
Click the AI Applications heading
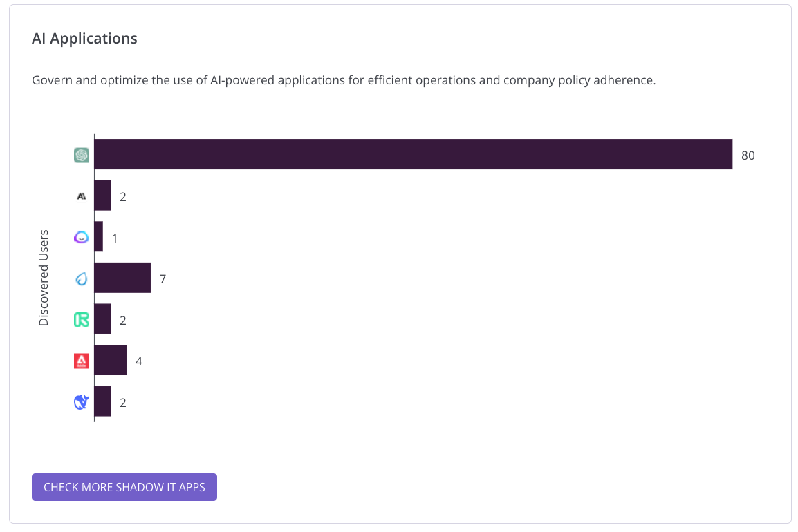(84, 39)
